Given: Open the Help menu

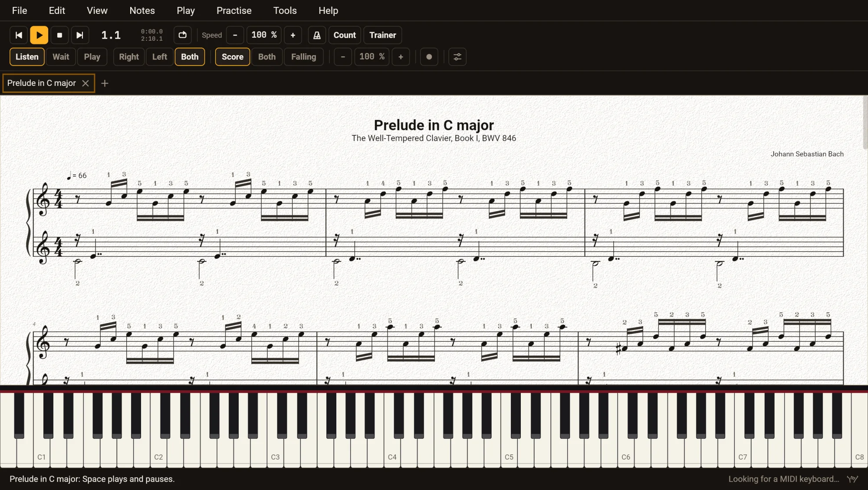Looking at the screenshot, I should (328, 10).
